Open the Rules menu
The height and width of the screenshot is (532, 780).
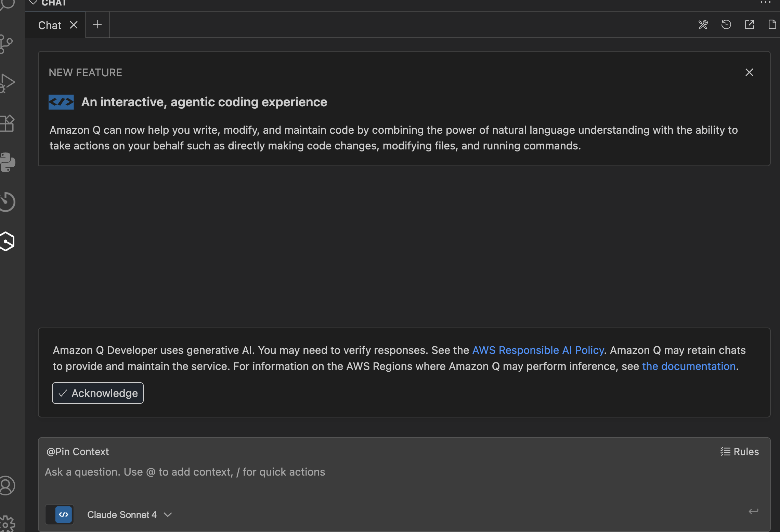click(x=739, y=452)
